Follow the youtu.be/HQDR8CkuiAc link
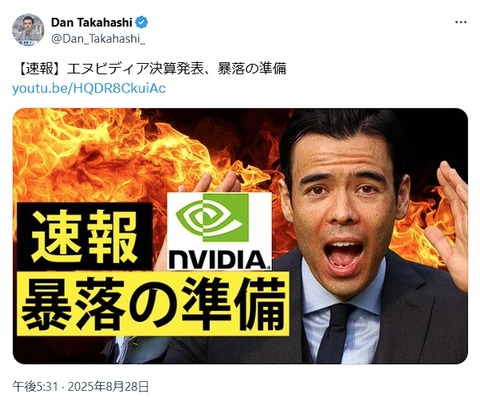The width and height of the screenshot is (480, 407). coord(89,89)
